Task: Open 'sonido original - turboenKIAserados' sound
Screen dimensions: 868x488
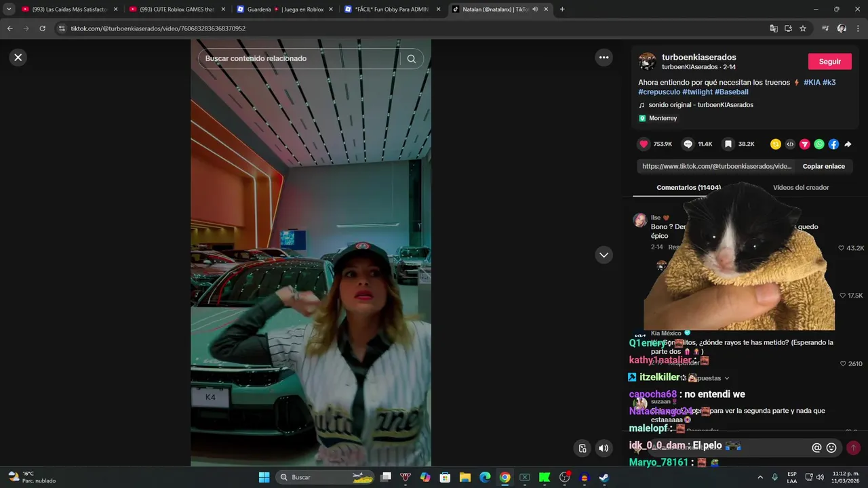Action: pyautogui.click(x=701, y=105)
